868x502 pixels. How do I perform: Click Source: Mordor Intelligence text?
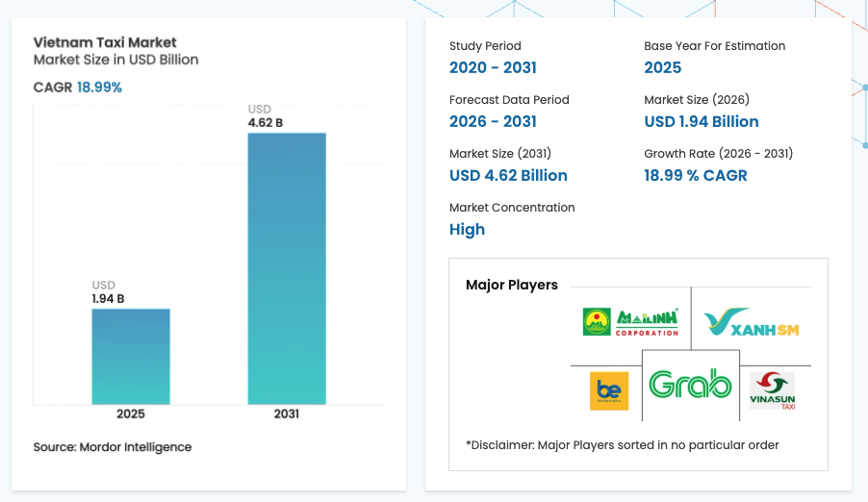(113, 447)
